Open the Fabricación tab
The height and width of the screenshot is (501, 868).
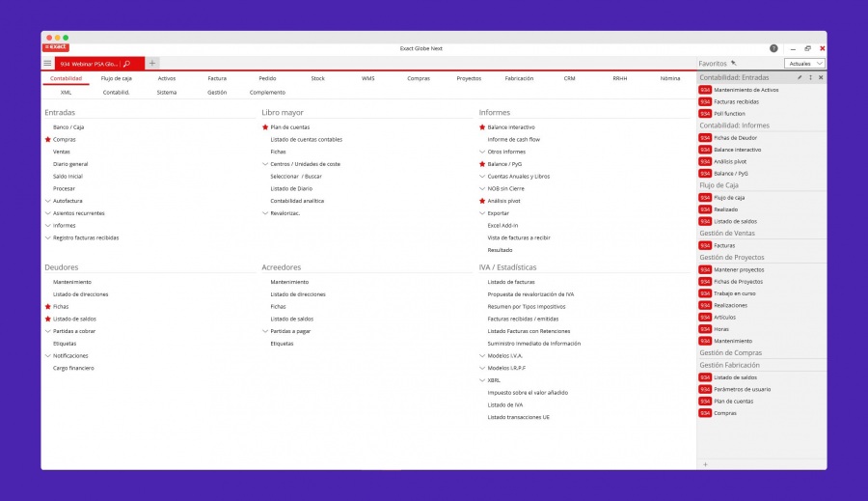click(519, 79)
